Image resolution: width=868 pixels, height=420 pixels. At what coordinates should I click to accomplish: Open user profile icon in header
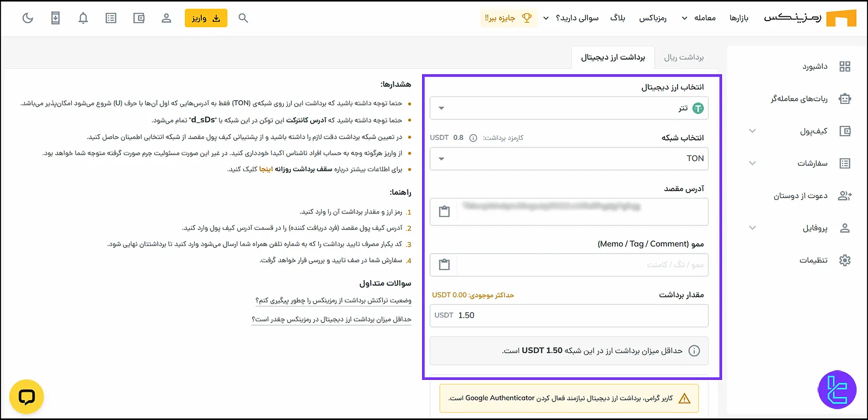pyautogui.click(x=167, y=18)
